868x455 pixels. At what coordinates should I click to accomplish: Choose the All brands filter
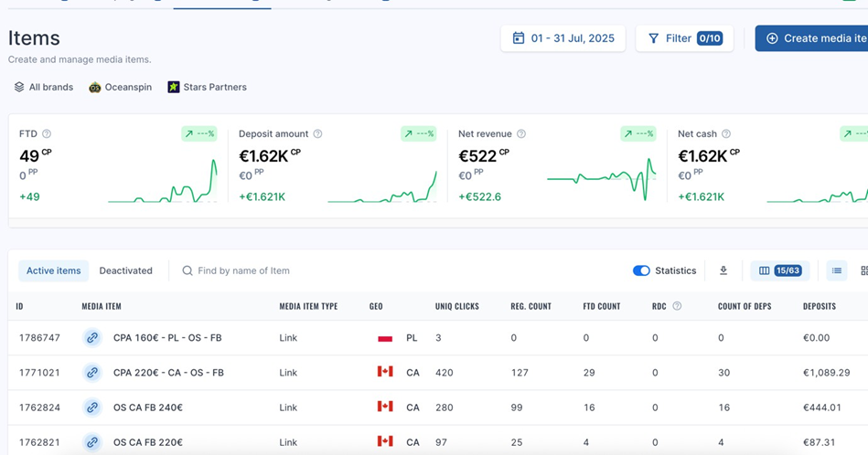[x=43, y=88]
